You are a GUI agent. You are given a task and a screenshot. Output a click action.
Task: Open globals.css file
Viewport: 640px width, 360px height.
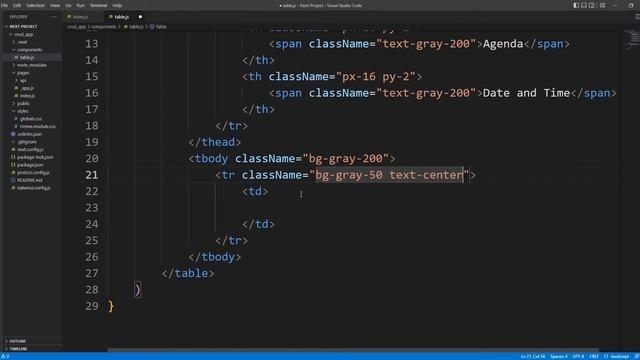[x=31, y=119]
